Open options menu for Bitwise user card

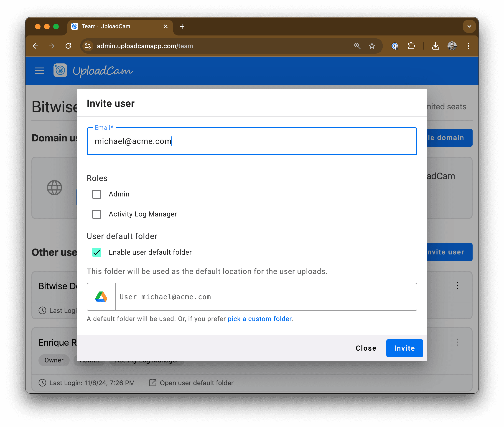pos(458,286)
